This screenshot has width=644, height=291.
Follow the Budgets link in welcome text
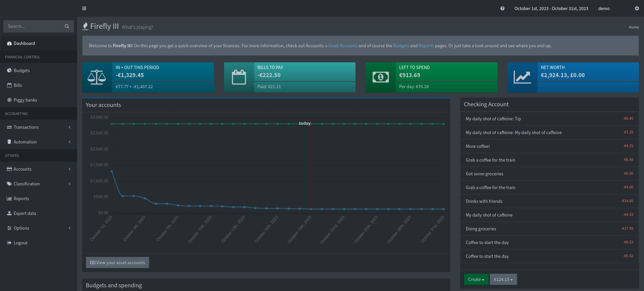[401, 46]
